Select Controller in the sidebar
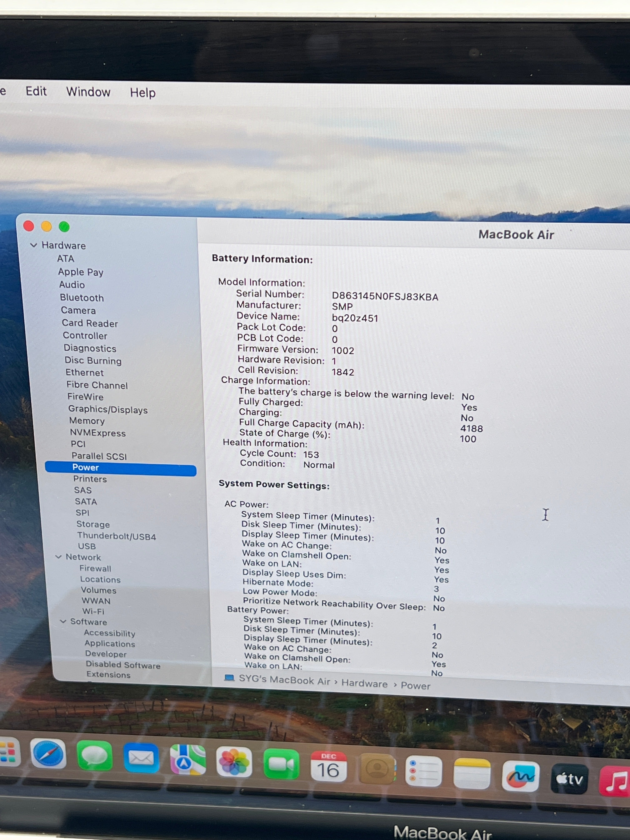The height and width of the screenshot is (840, 630). click(85, 335)
